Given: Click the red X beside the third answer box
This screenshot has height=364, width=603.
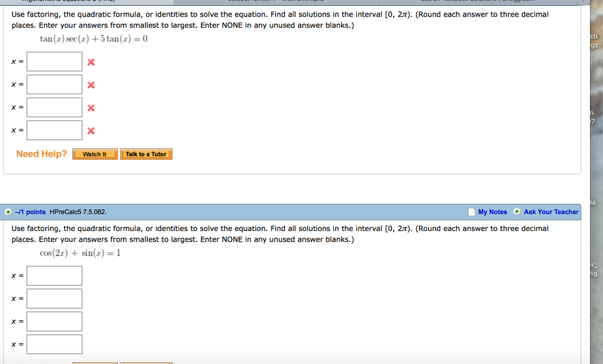Looking at the screenshot, I should 91,107.
